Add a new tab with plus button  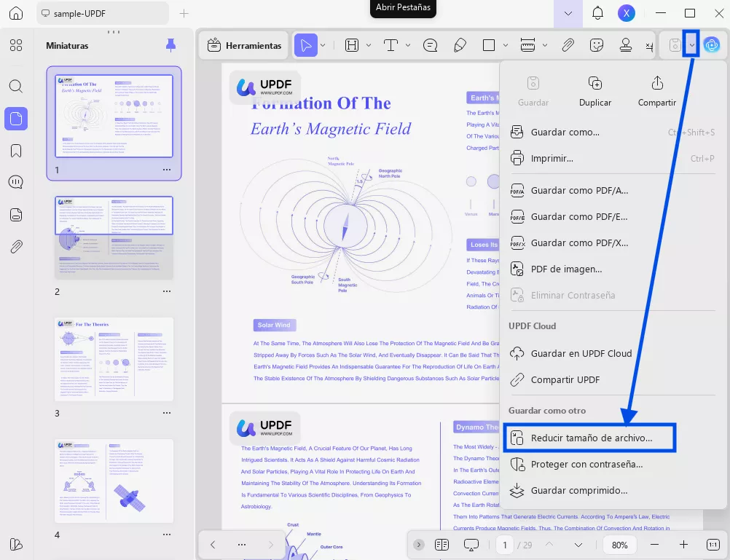click(x=184, y=14)
